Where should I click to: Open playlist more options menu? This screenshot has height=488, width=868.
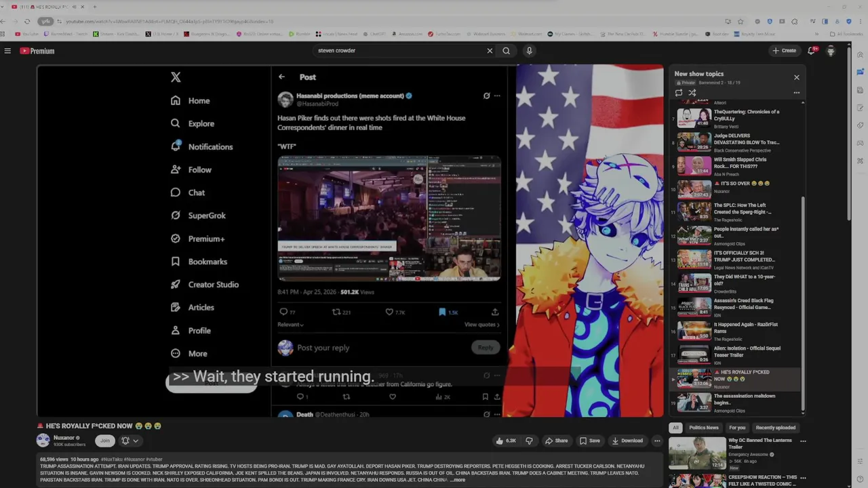coord(797,93)
